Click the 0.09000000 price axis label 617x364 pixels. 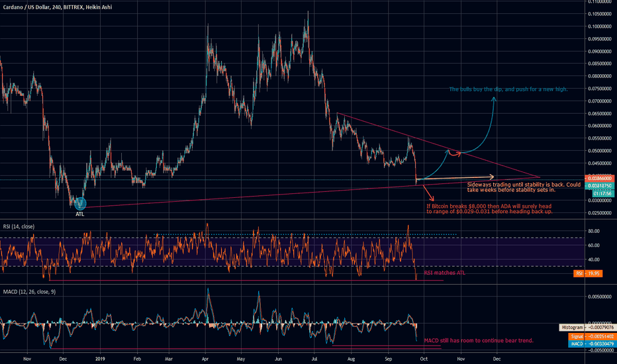click(x=600, y=52)
